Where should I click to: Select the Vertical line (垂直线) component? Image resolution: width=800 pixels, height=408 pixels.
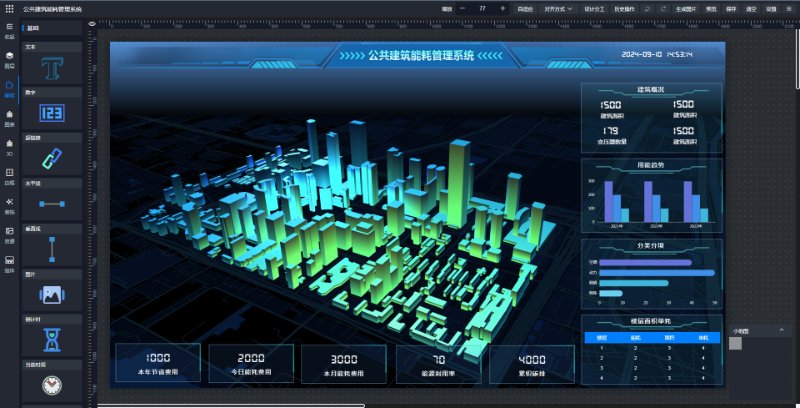(52, 248)
